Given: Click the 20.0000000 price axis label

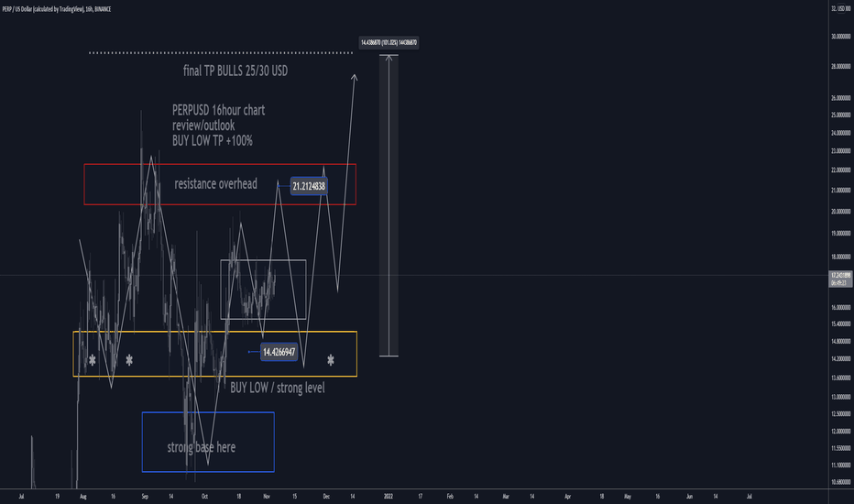Looking at the screenshot, I should [x=841, y=212].
